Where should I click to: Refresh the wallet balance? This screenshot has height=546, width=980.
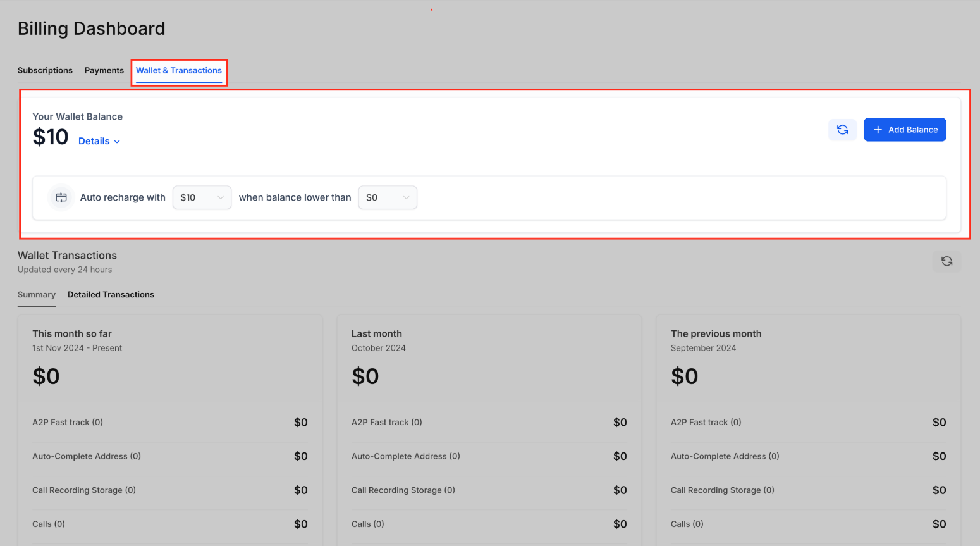(842, 130)
